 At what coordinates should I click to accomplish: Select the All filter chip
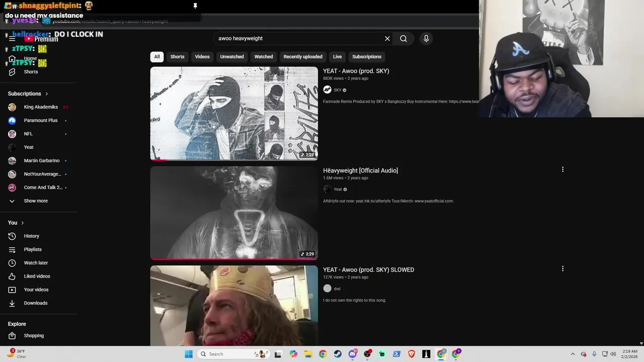157,57
